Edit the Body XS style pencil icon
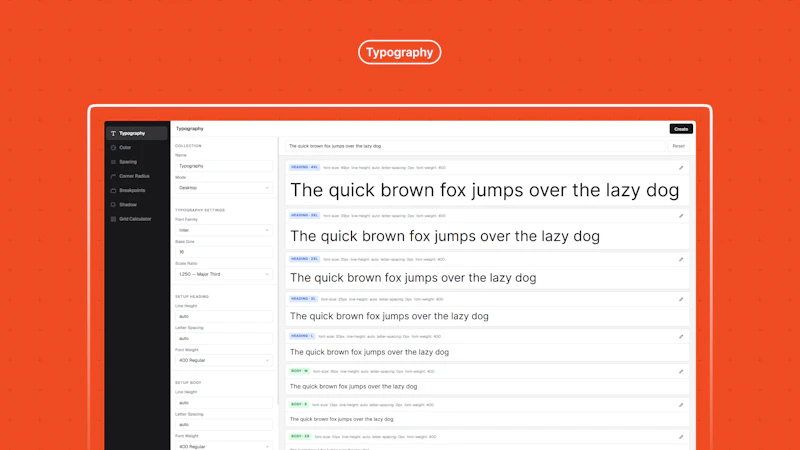The image size is (800, 450). coord(681,437)
